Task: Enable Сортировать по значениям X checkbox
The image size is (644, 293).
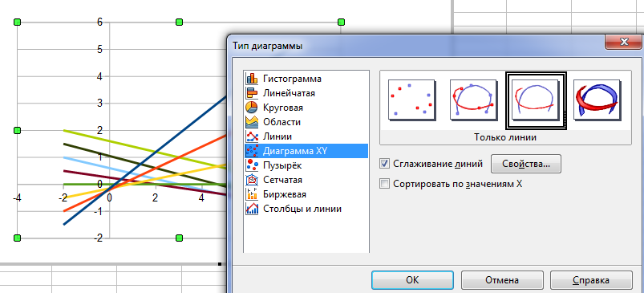Action: (x=384, y=184)
